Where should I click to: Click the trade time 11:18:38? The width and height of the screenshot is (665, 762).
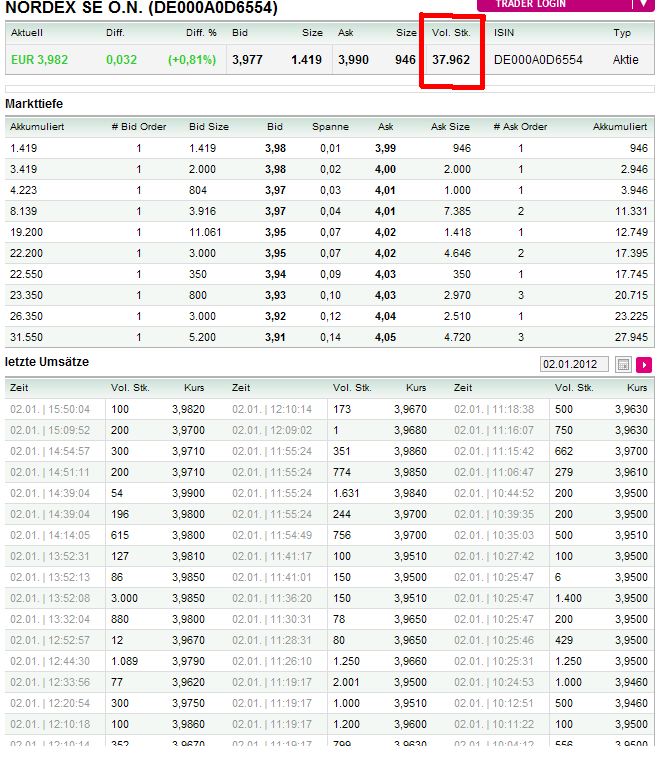pos(494,409)
